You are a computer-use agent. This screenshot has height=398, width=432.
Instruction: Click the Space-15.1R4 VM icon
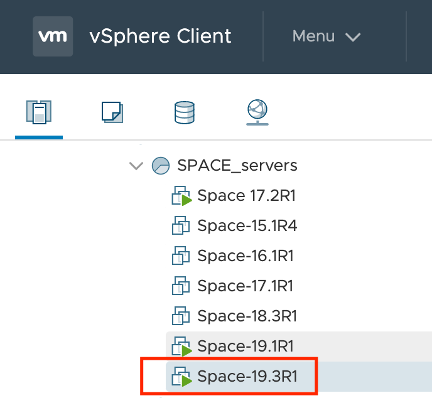[181, 226]
